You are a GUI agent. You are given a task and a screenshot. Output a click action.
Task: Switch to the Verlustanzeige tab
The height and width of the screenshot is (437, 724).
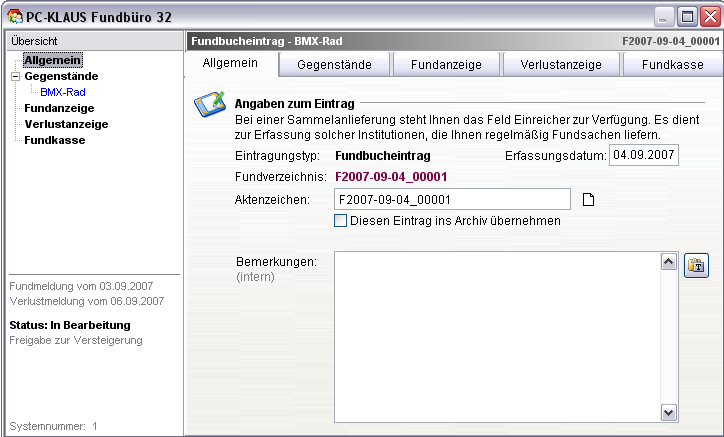560,64
